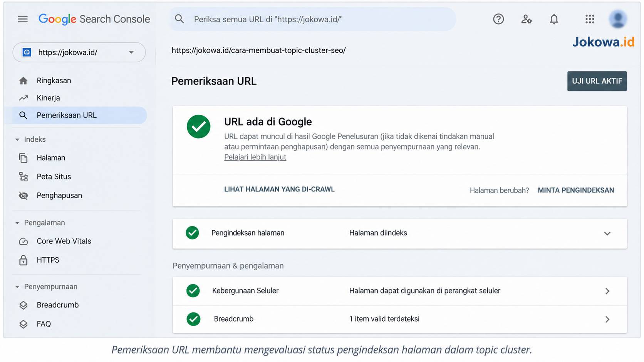Go to Kinerja in the sidebar
This screenshot has width=644, height=362.
pos(48,98)
